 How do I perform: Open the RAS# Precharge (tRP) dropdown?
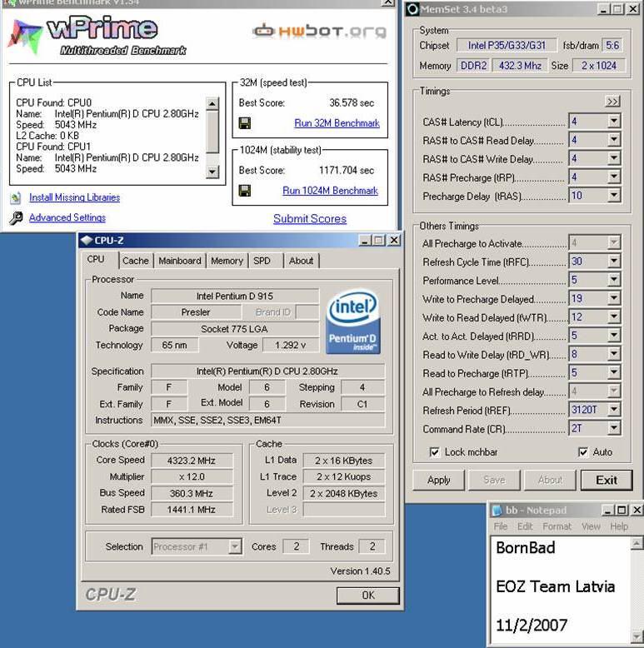click(x=614, y=177)
